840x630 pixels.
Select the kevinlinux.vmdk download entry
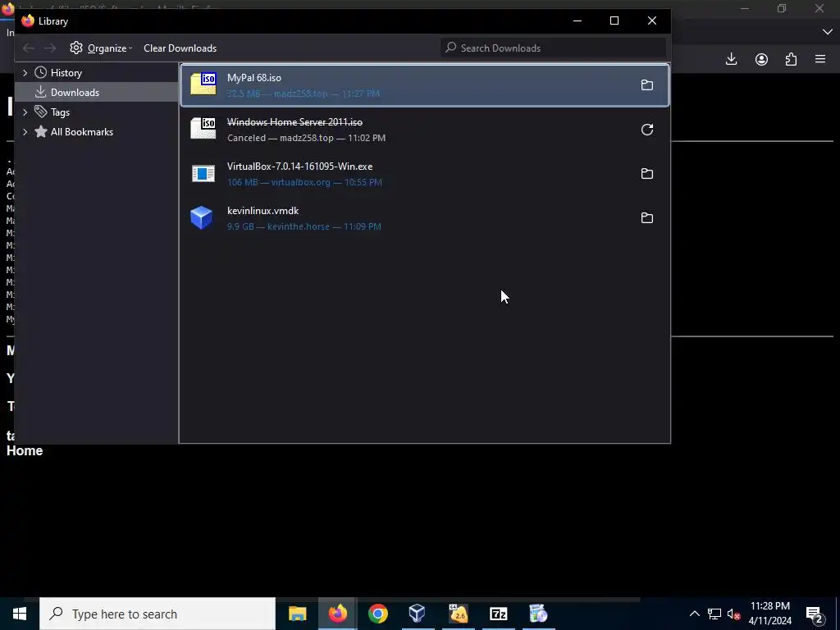(x=425, y=218)
